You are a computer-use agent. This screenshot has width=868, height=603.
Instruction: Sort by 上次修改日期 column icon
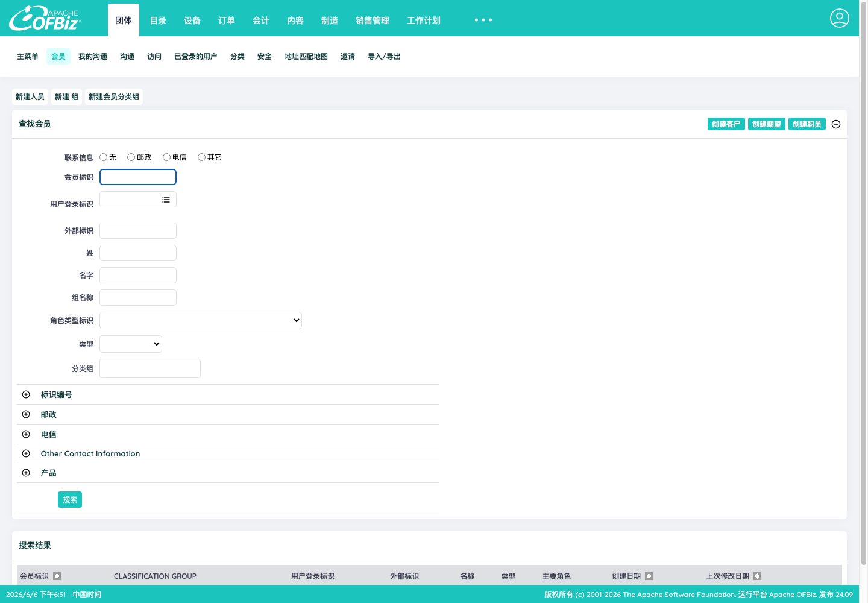[758, 576]
